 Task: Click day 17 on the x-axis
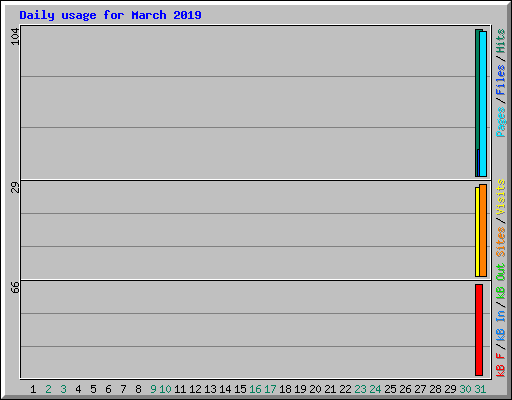click(x=270, y=389)
